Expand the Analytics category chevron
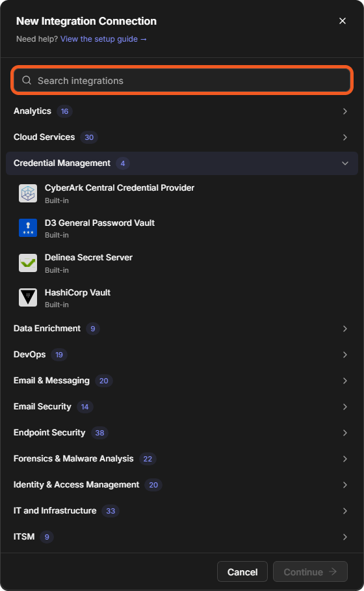Viewport: 364px width, 591px height. click(344, 111)
